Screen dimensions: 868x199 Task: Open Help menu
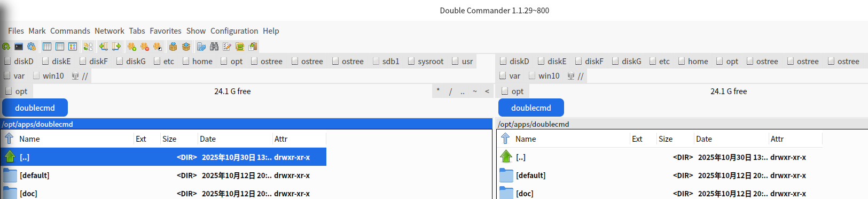[x=271, y=31]
